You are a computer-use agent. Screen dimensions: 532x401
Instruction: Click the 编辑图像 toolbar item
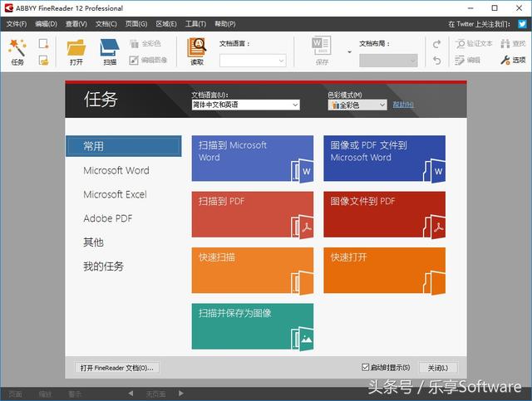(x=148, y=60)
